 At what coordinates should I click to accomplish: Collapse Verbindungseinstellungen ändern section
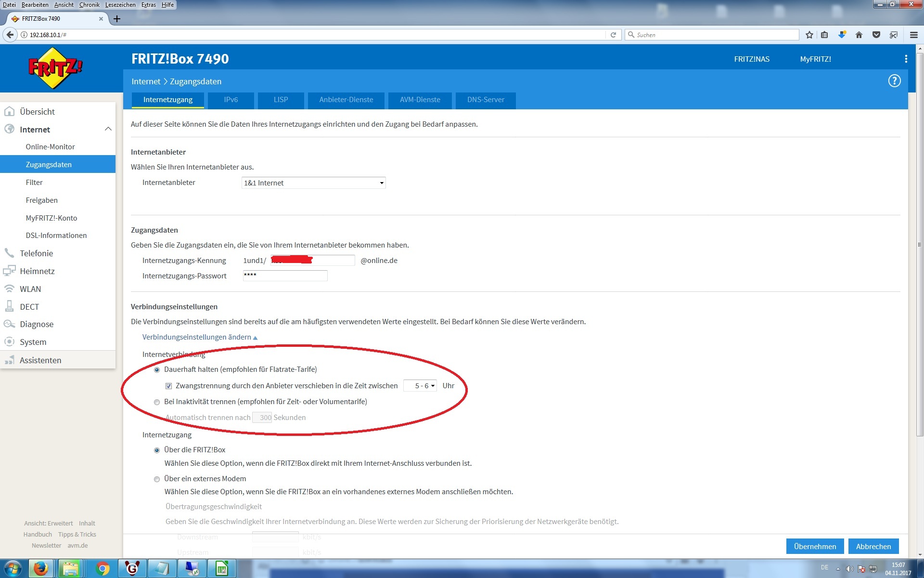200,337
